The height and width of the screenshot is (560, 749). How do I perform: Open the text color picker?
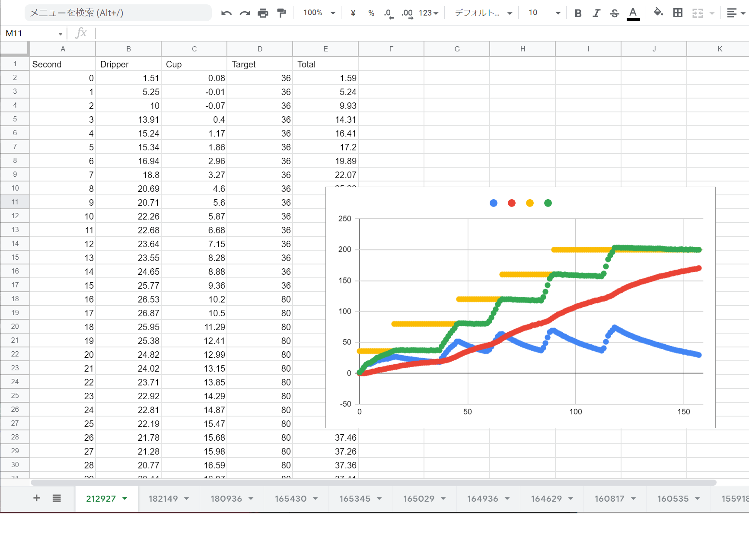point(633,13)
